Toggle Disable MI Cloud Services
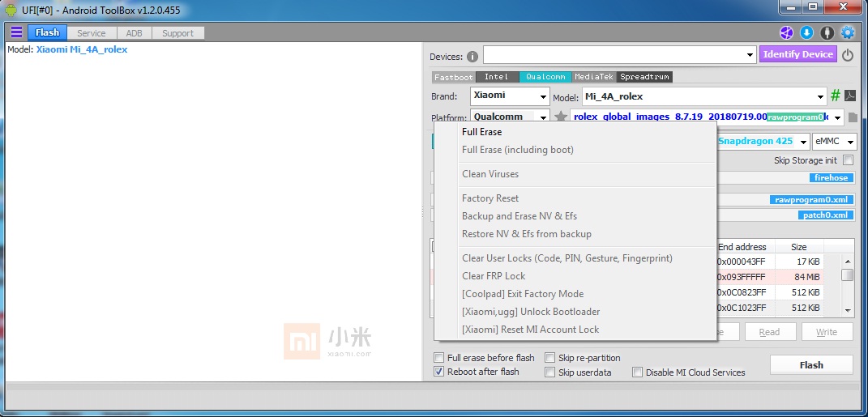868x417 pixels. tap(638, 372)
